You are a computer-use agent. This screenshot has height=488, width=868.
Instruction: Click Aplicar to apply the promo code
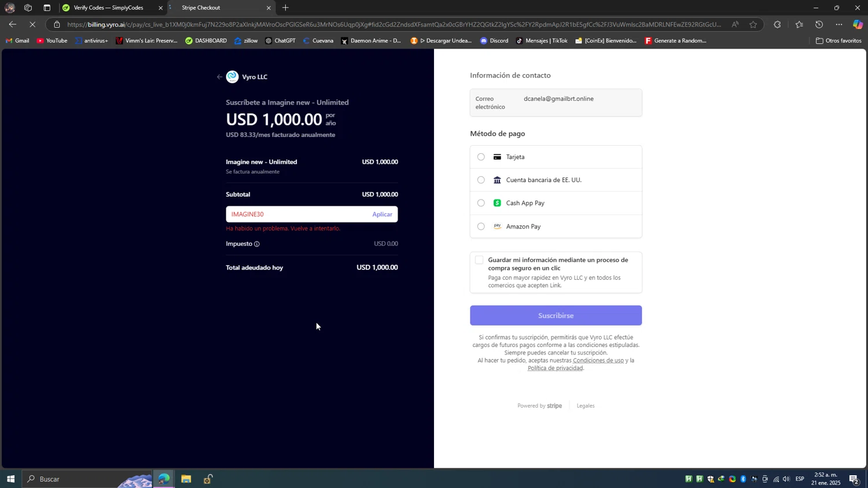coord(382,215)
